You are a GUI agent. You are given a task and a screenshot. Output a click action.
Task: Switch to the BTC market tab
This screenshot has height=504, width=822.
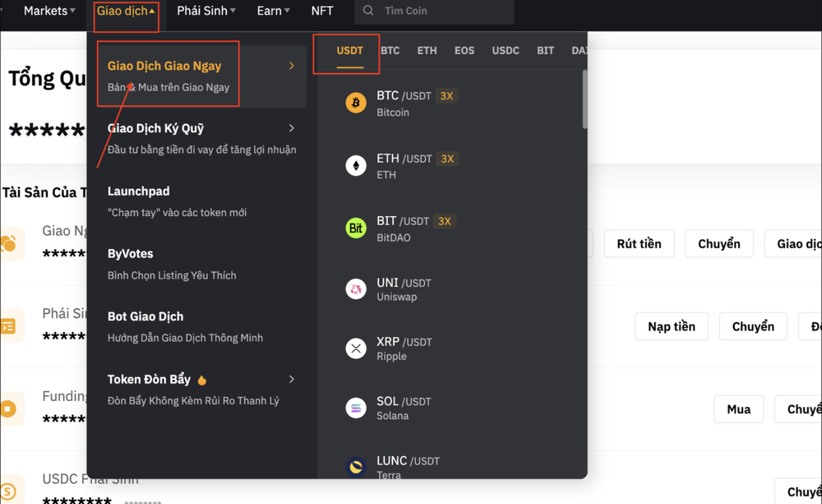(390, 51)
